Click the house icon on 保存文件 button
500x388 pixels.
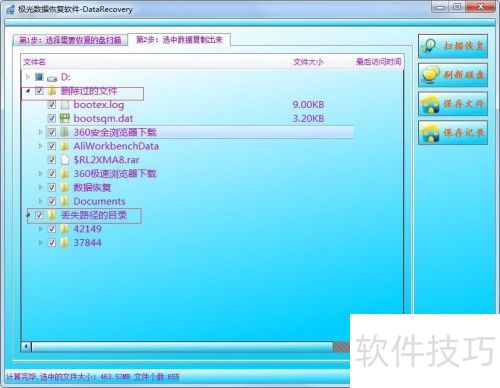[x=430, y=104]
